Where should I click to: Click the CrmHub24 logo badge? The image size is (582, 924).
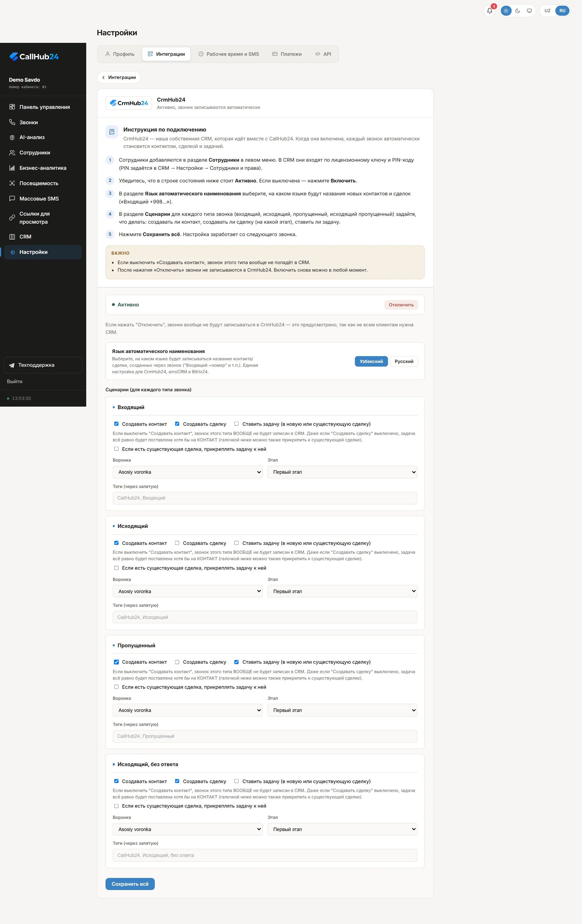[129, 103]
